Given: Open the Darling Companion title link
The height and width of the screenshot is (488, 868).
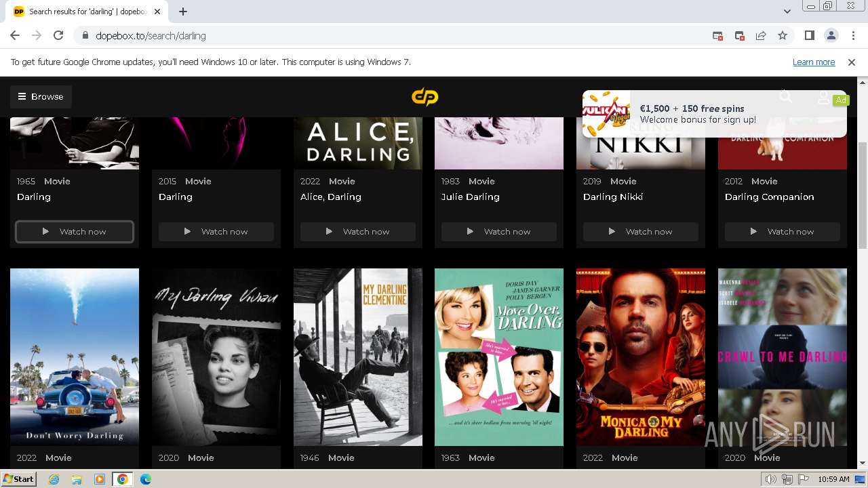Looking at the screenshot, I should [x=770, y=197].
